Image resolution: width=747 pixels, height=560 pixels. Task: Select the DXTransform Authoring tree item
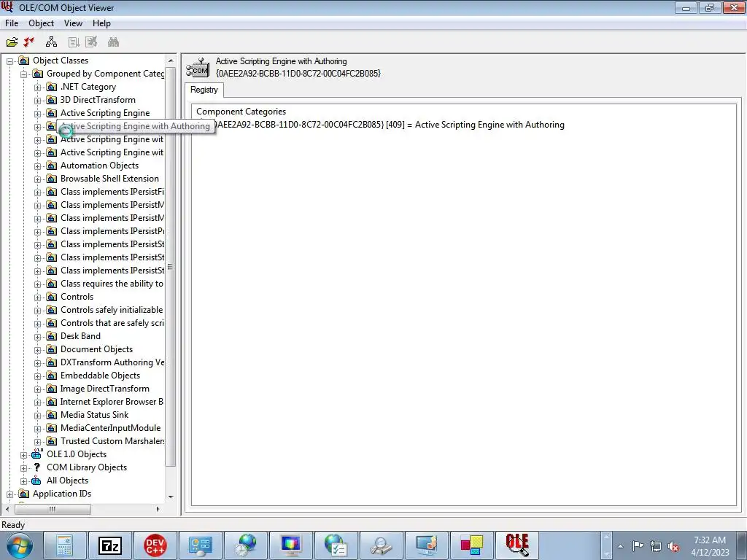(x=112, y=362)
